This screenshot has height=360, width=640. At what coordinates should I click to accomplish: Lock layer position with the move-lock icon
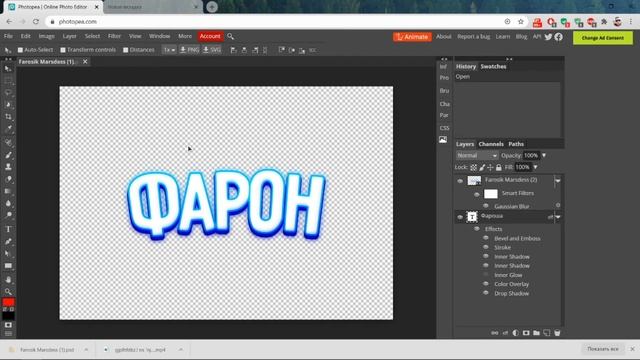pyautogui.click(x=490, y=167)
